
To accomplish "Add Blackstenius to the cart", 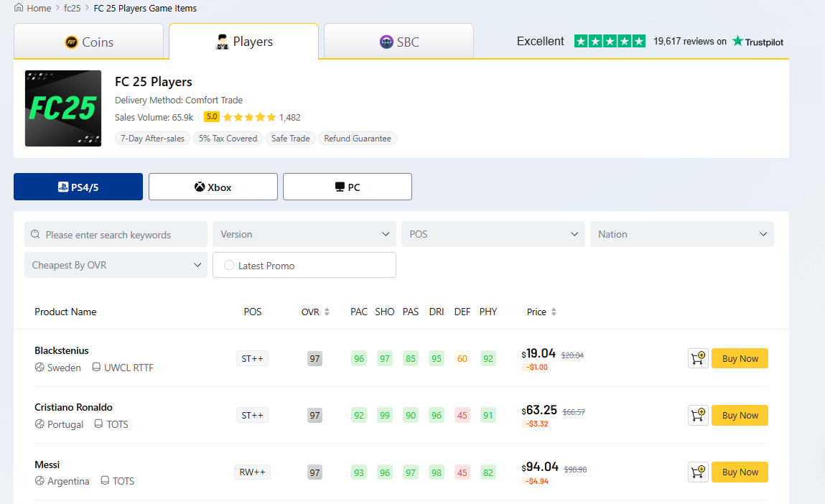I will [698, 358].
